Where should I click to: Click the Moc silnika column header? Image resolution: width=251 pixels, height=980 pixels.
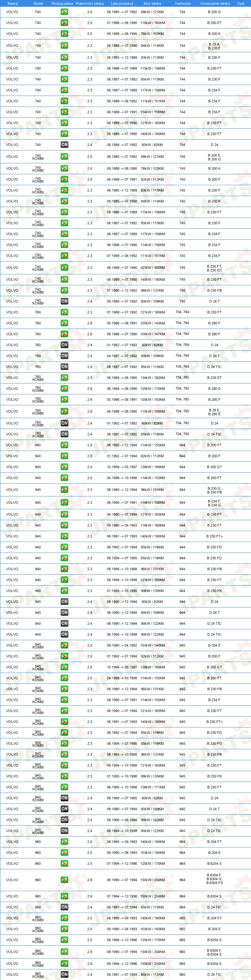(152, 4)
